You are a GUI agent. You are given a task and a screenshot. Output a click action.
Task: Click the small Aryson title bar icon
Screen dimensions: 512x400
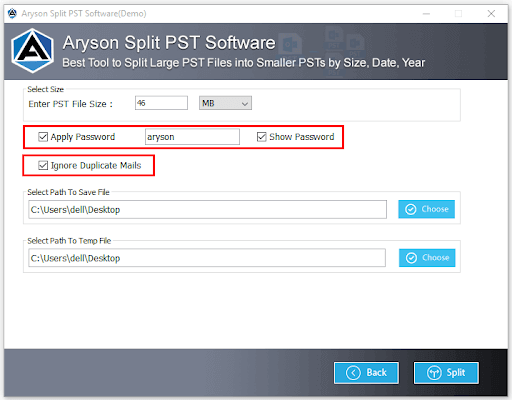click(12, 13)
